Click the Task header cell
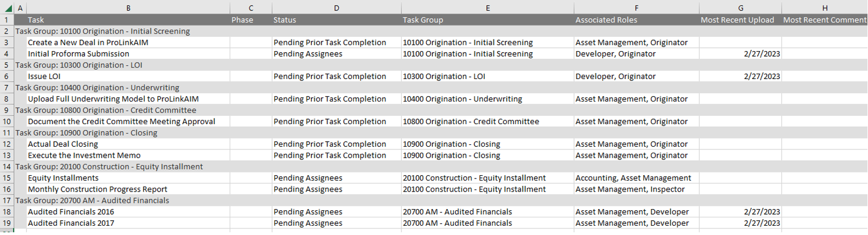 [x=128, y=20]
